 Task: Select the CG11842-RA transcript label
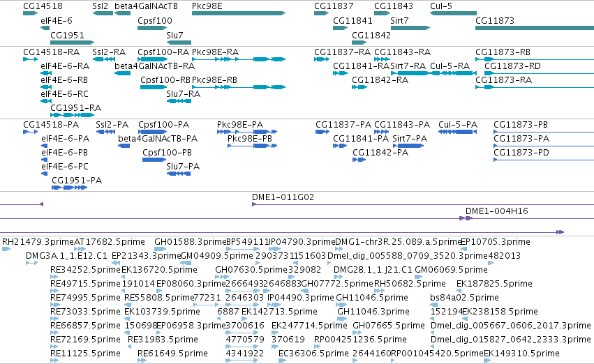[380, 80]
